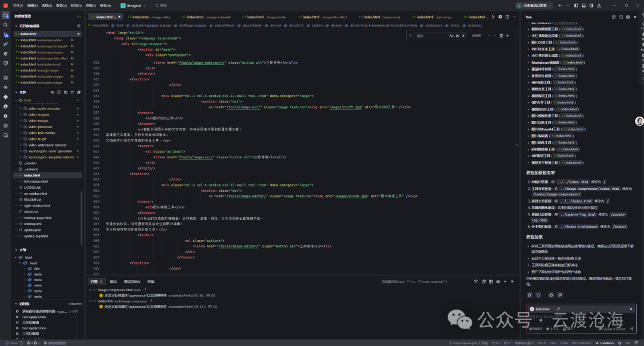Viewport: 644px width, 346px height.
Task: Collapse the Outline section
Action: pyautogui.click(x=17, y=250)
